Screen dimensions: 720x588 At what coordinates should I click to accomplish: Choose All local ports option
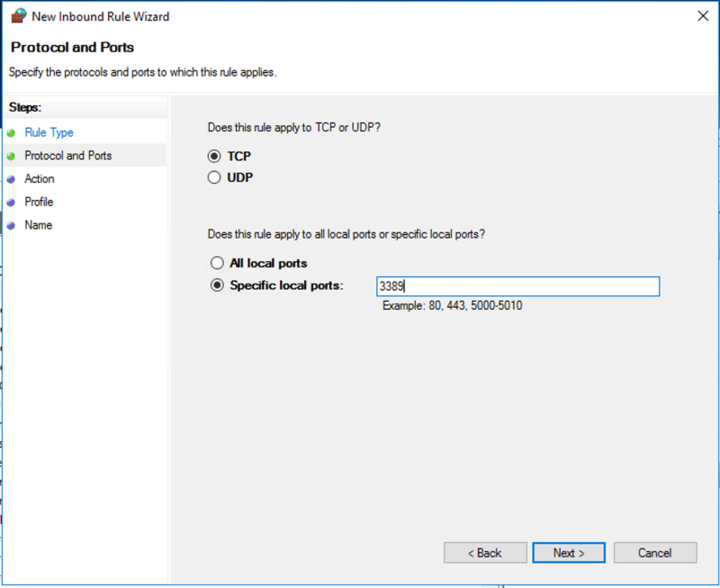[x=217, y=263]
